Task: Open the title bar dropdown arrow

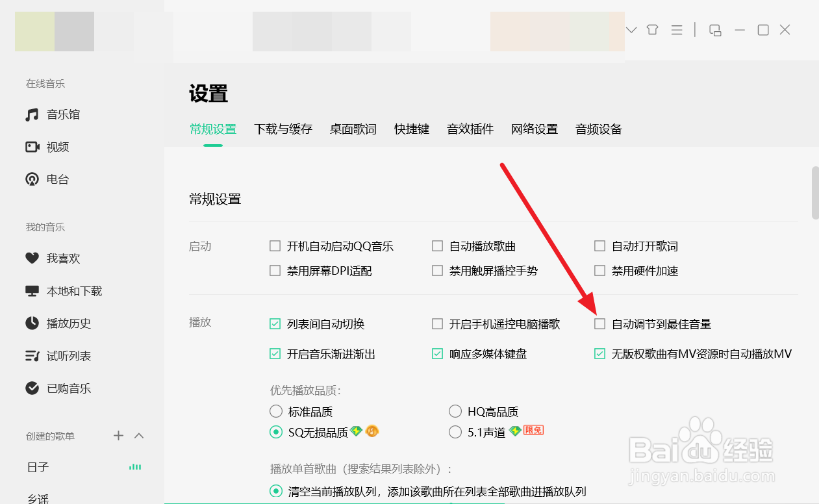Action: (x=631, y=30)
